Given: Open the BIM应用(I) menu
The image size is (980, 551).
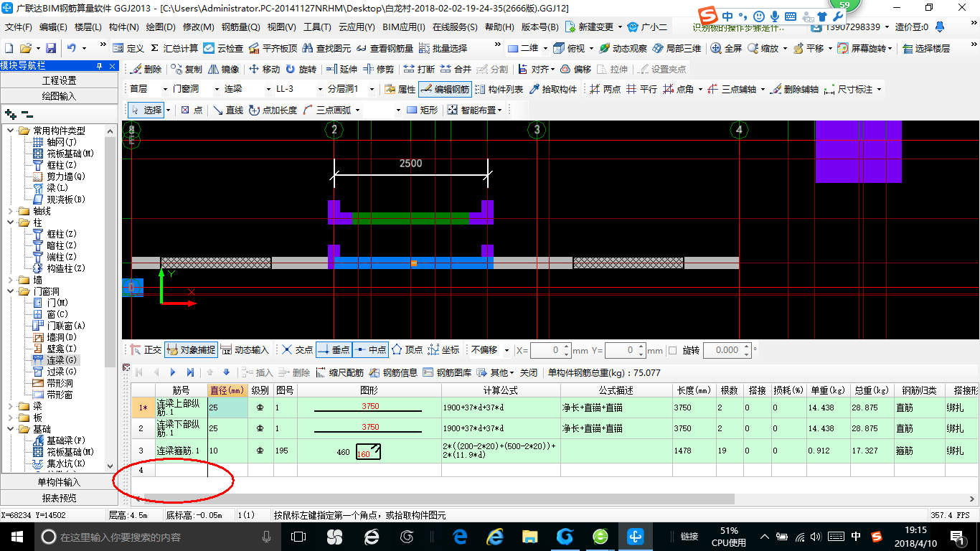Looking at the screenshot, I should tap(404, 27).
